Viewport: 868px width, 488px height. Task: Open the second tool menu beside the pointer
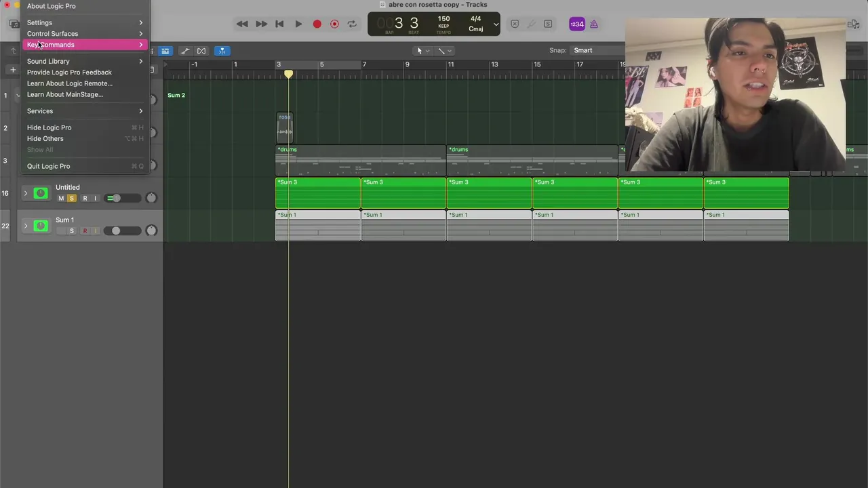(x=444, y=51)
